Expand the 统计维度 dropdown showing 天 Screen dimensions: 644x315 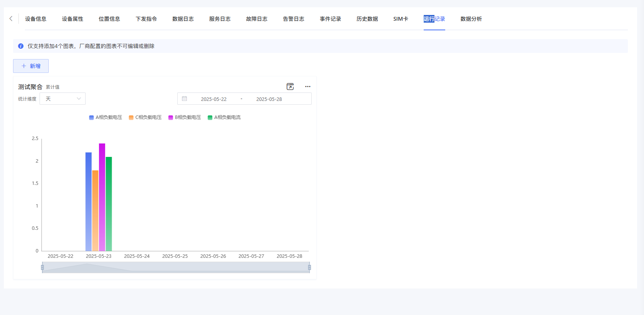click(x=63, y=99)
